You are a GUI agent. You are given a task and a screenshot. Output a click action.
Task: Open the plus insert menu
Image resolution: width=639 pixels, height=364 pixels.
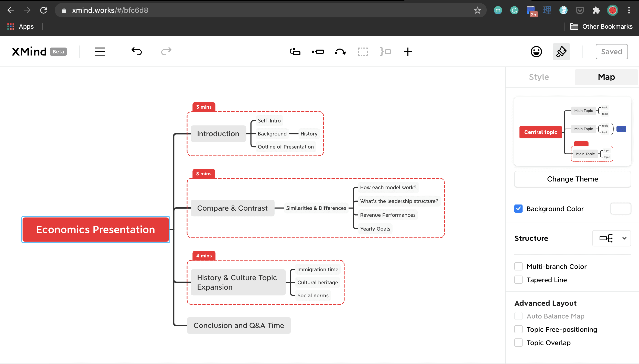tap(408, 52)
